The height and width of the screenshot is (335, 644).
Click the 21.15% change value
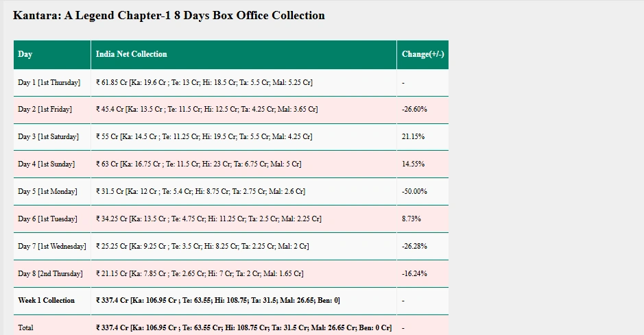(413, 137)
